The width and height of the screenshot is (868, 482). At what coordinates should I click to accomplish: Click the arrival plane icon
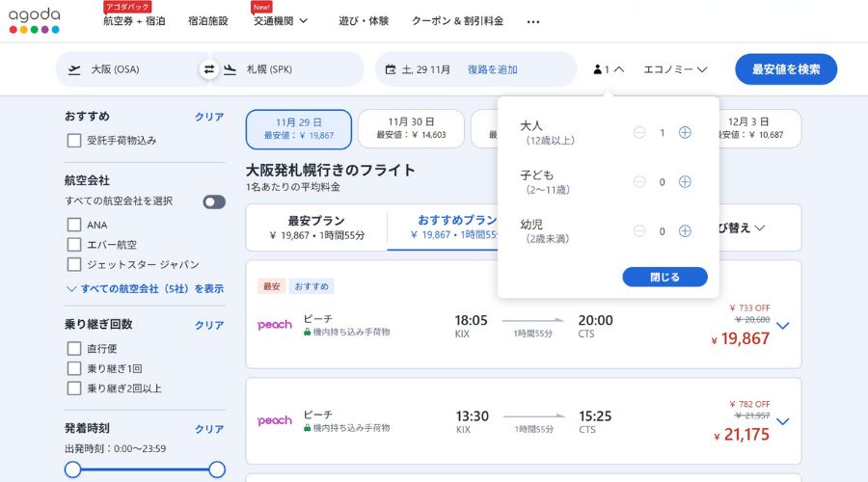coord(230,69)
